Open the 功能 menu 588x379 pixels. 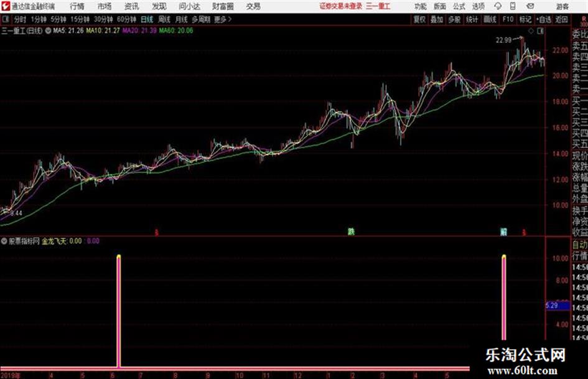click(x=421, y=6)
